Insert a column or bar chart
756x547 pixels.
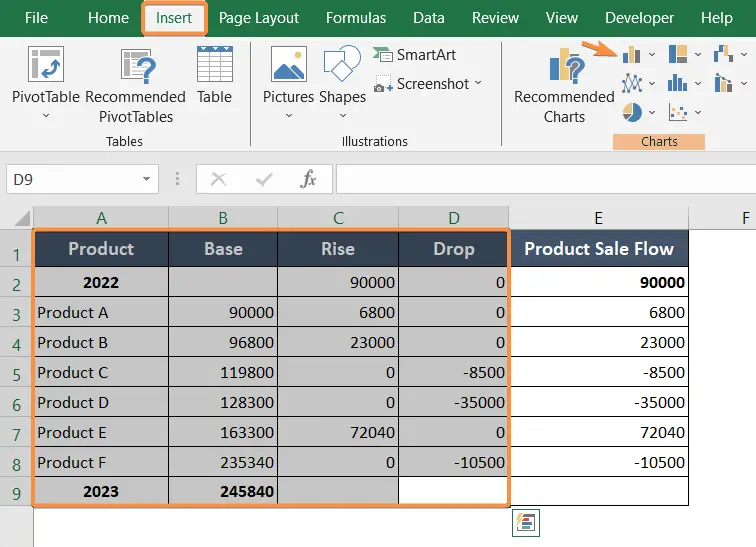coord(631,54)
